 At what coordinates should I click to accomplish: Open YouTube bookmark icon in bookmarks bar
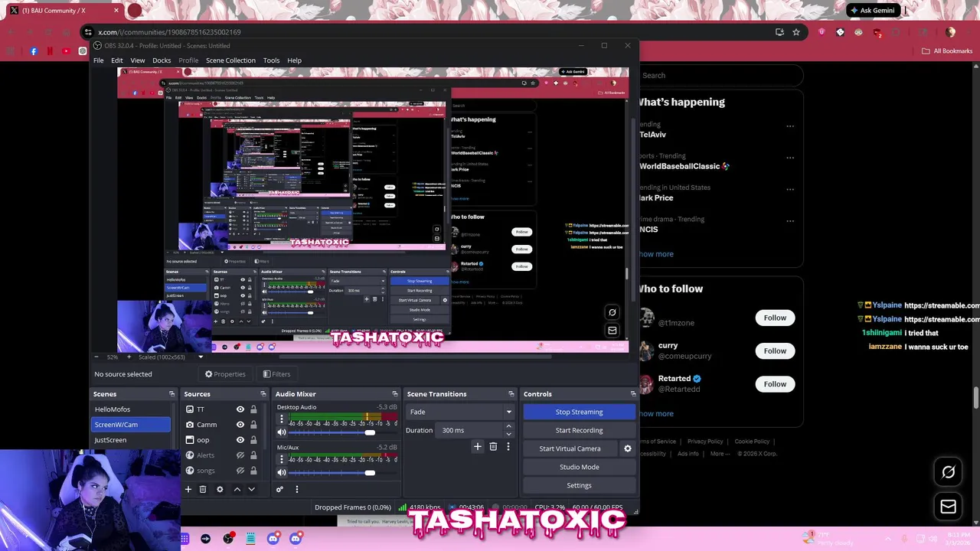coord(66,51)
